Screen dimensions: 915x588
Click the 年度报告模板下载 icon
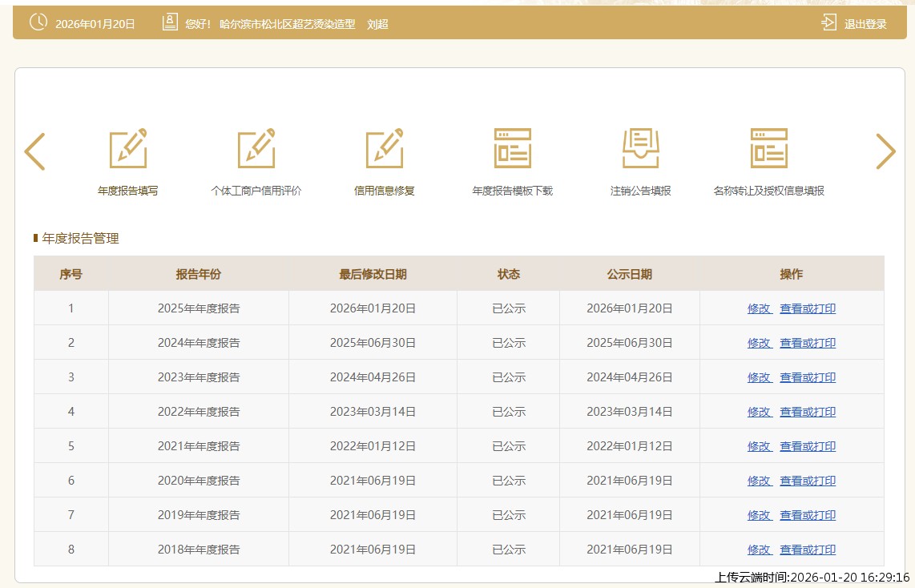[x=513, y=149]
